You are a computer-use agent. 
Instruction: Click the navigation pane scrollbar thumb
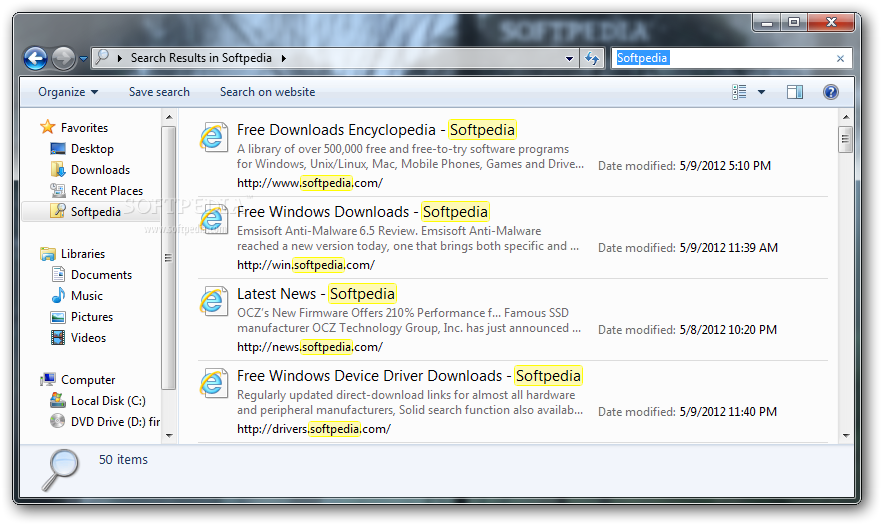(168, 258)
